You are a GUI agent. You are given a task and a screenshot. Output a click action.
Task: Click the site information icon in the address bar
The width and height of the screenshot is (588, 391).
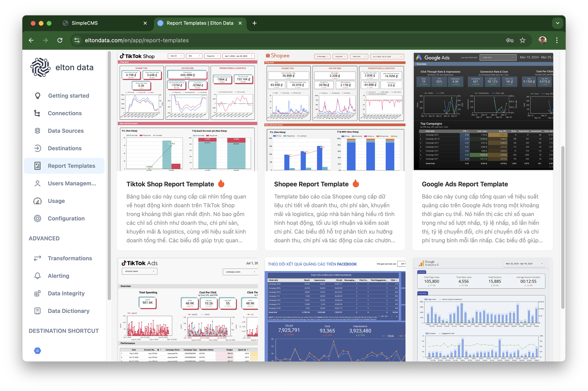(x=77, y=40)
